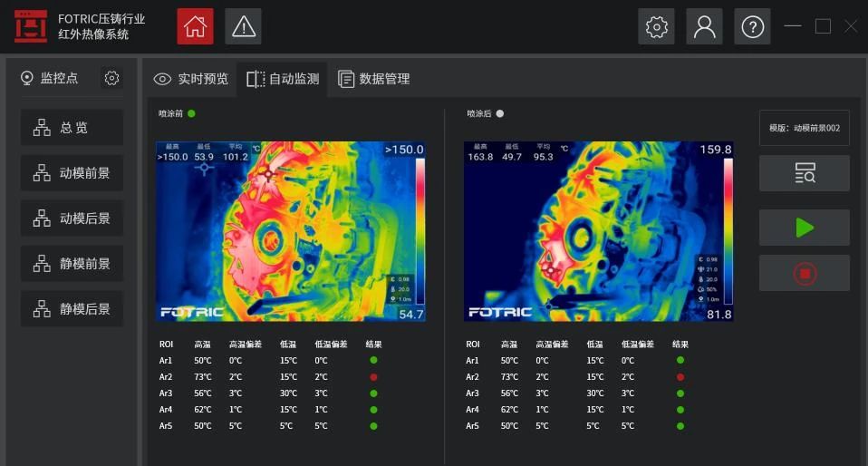Select 静模后景 monitoring point
Screen dimensions: 868x466
click(72, 308)
